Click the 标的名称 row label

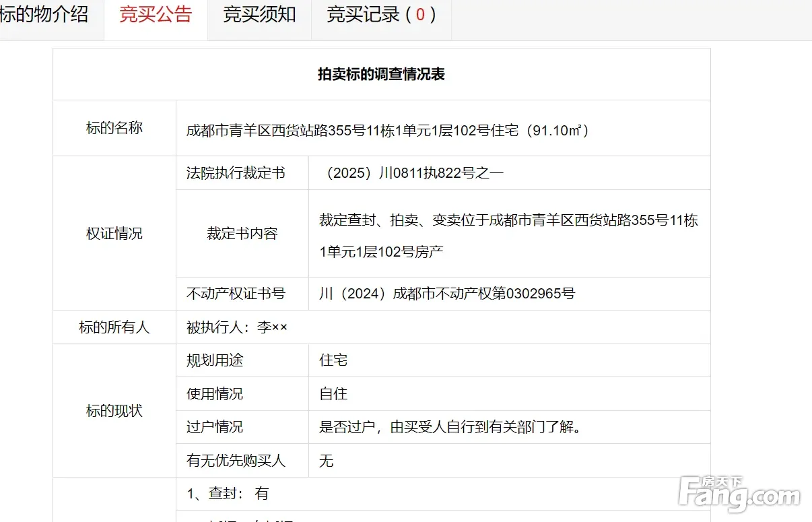114,128
